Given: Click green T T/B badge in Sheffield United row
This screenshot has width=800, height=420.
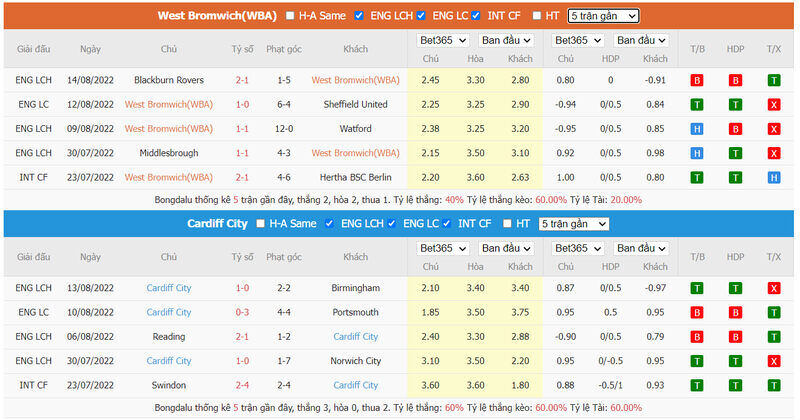Looking at the screenshot, I should pos(696,105).
